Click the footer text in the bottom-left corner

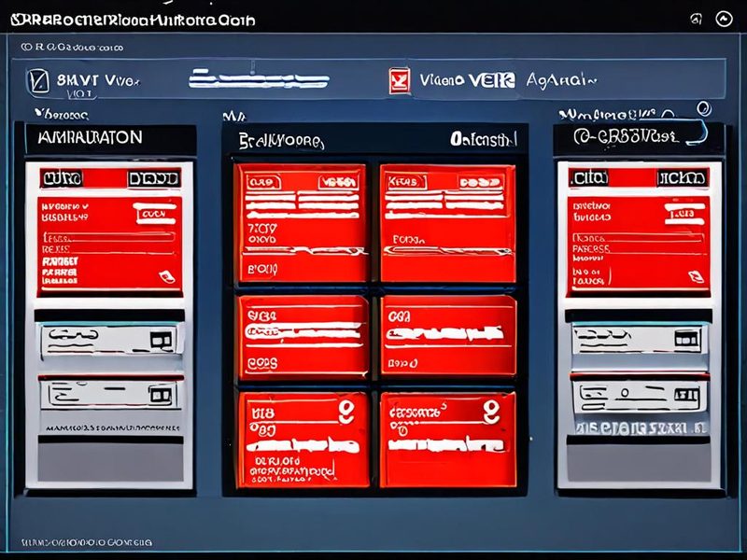tap(87, 542)
